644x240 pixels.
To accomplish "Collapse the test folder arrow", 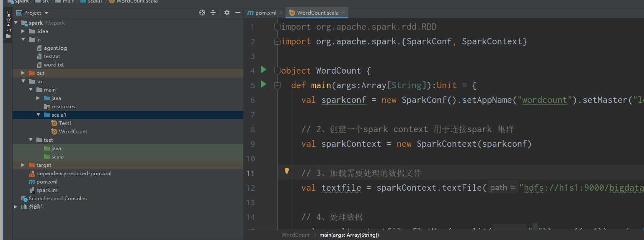I will (x=31, y=140).
